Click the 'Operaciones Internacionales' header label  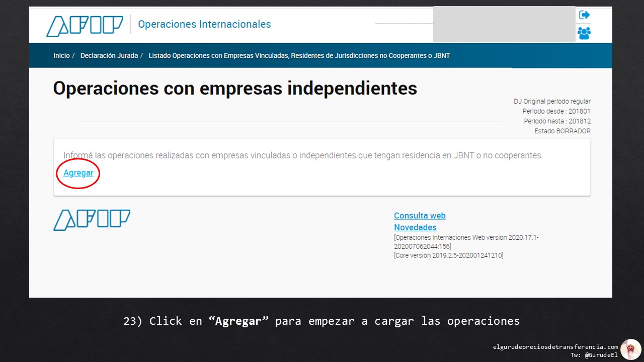click(x=204, y=24)
